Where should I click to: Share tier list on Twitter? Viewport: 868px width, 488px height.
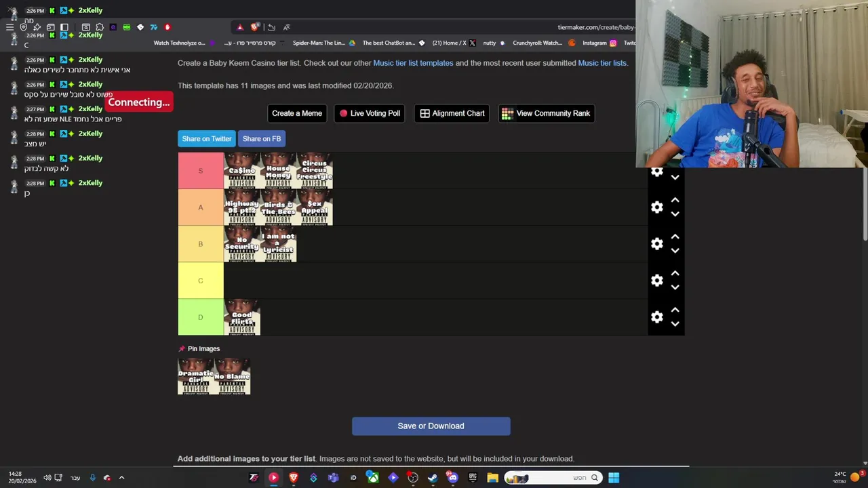point(207,139)
